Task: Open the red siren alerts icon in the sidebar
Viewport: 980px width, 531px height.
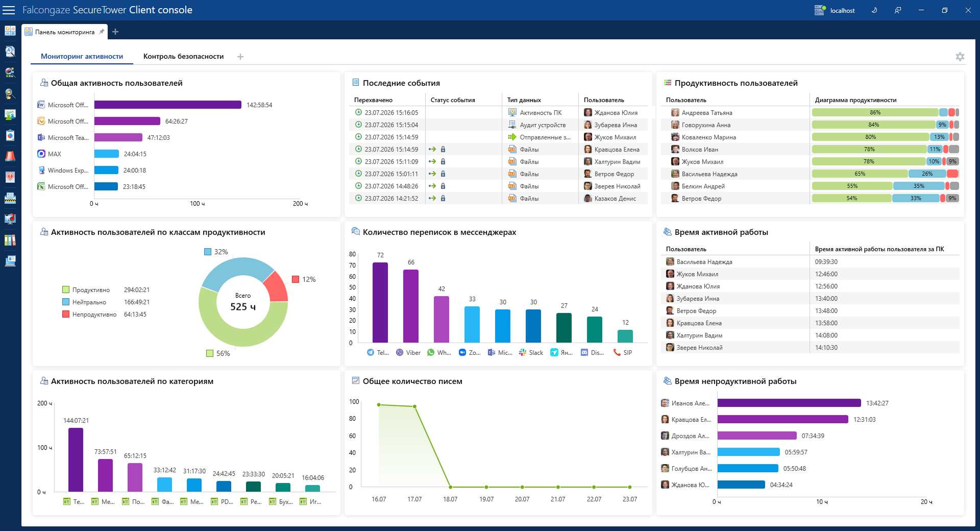Action: (x=10, y=156)
